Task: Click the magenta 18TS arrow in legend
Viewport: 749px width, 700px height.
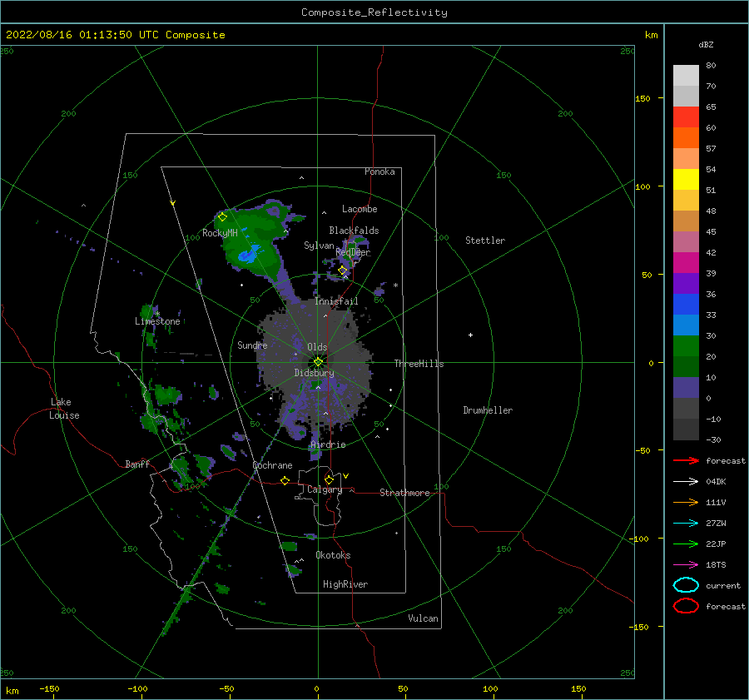Action: 686,565
